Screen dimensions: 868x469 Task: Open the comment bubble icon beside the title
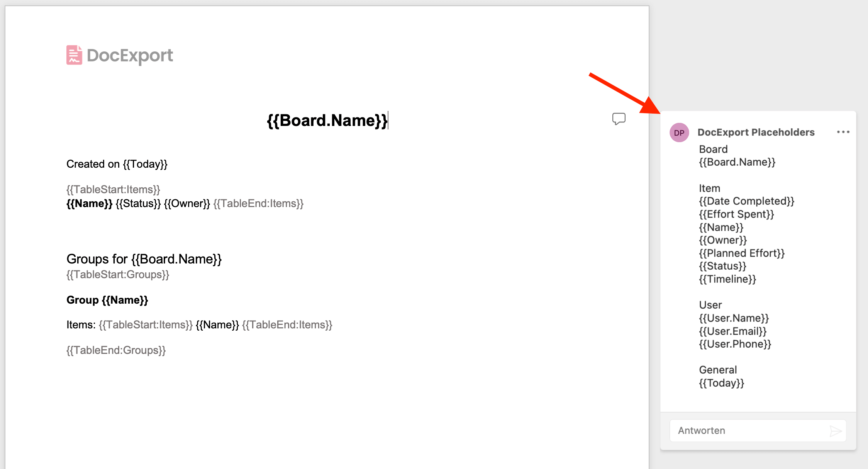pos(619,119)
